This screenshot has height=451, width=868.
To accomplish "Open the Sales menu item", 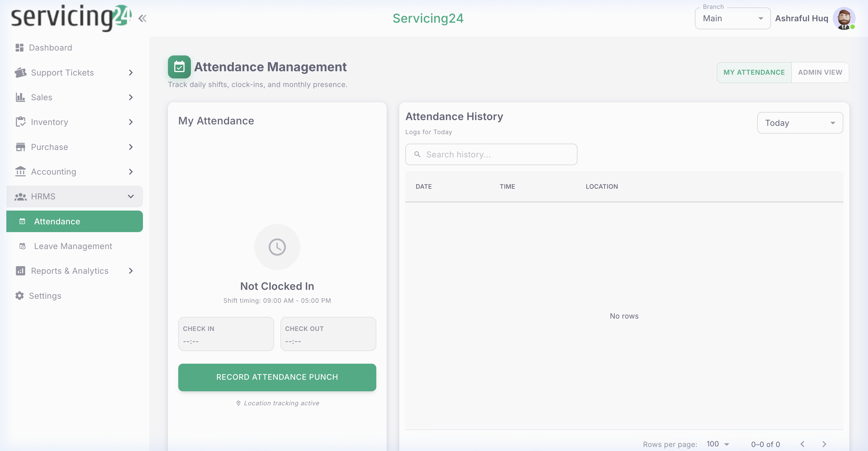I will point(74,97).
